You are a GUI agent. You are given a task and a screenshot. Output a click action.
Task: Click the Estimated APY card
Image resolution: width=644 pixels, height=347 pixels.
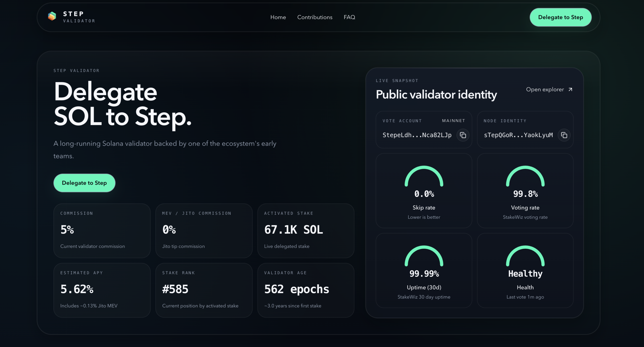pyautogui.click(x=102, y=290)
